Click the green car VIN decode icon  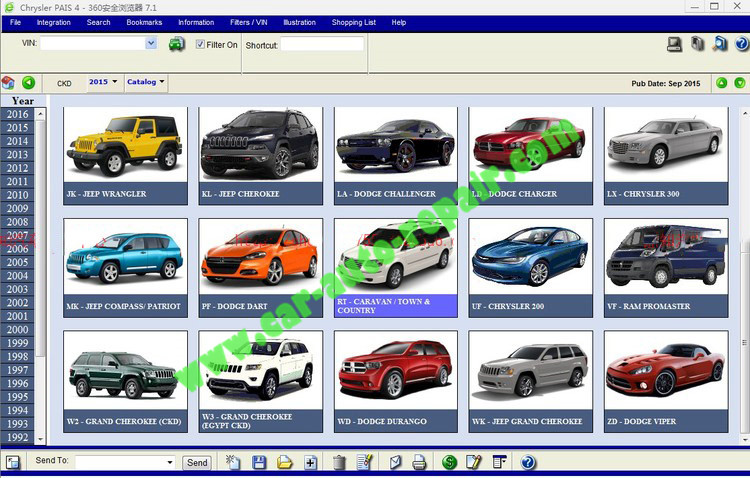pos(176,44)
